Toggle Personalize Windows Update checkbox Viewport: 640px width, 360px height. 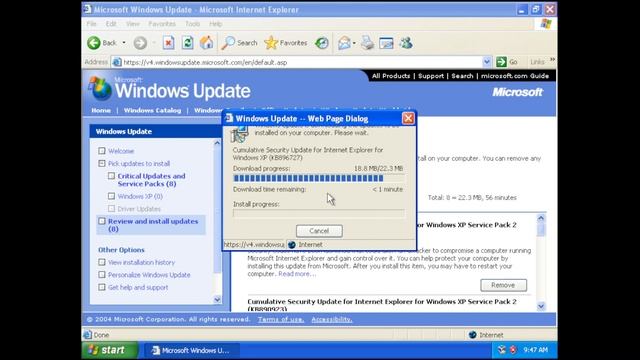102,275
